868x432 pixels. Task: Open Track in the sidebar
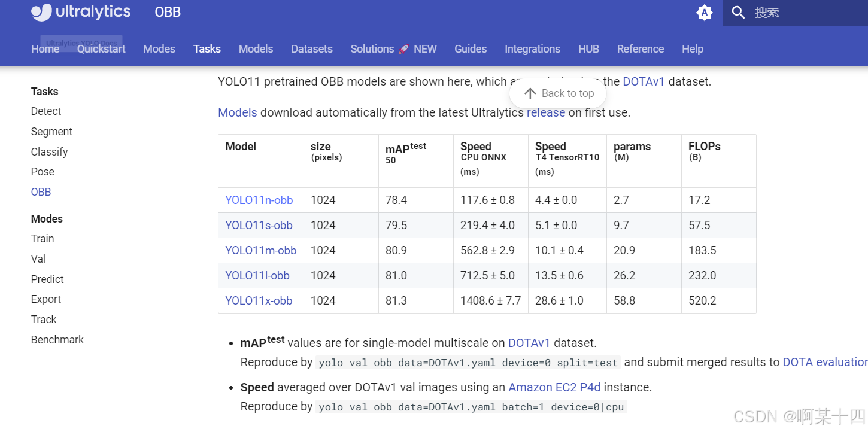tap(44, 320)
